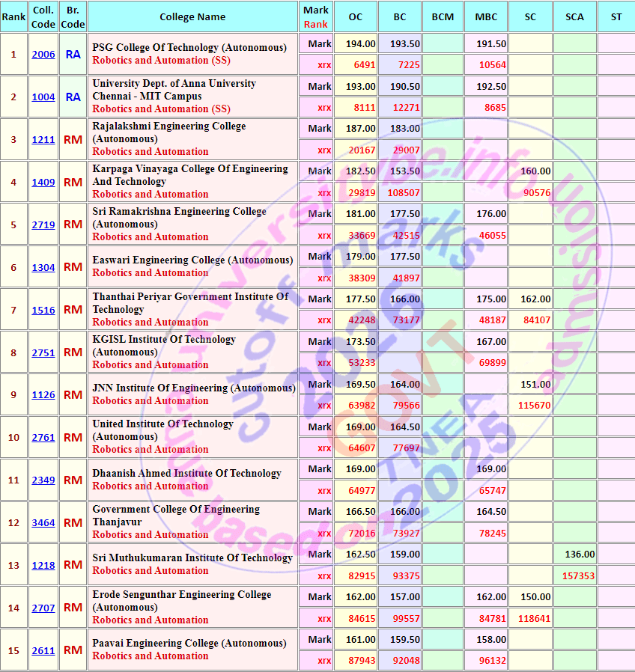Open college code 2611 link
635x672 pixels.
[x=43, y=650]
